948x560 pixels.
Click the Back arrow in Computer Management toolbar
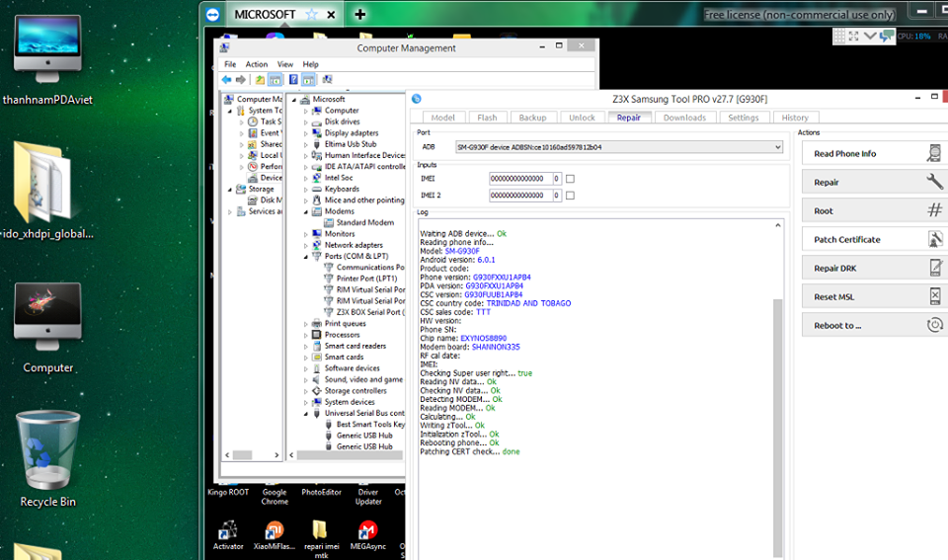coord(227,79)
